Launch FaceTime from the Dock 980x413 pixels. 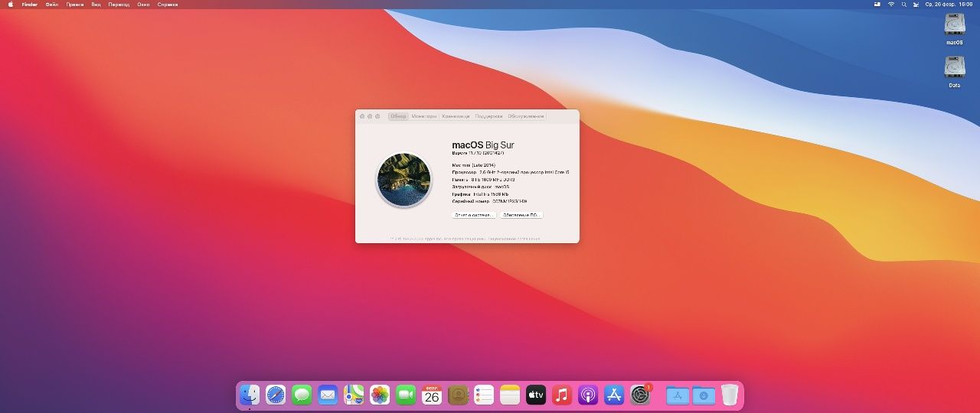(406, 395)
